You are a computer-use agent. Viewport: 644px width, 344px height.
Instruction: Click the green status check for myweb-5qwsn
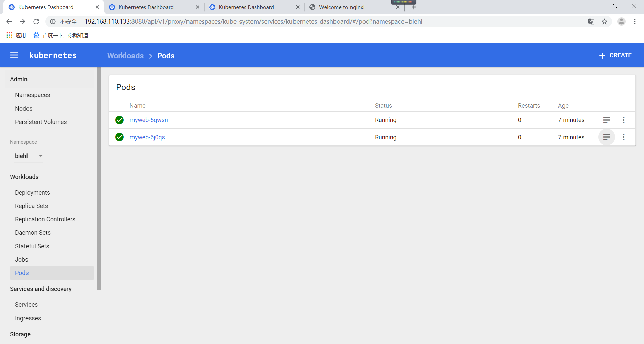coord(119,120)
